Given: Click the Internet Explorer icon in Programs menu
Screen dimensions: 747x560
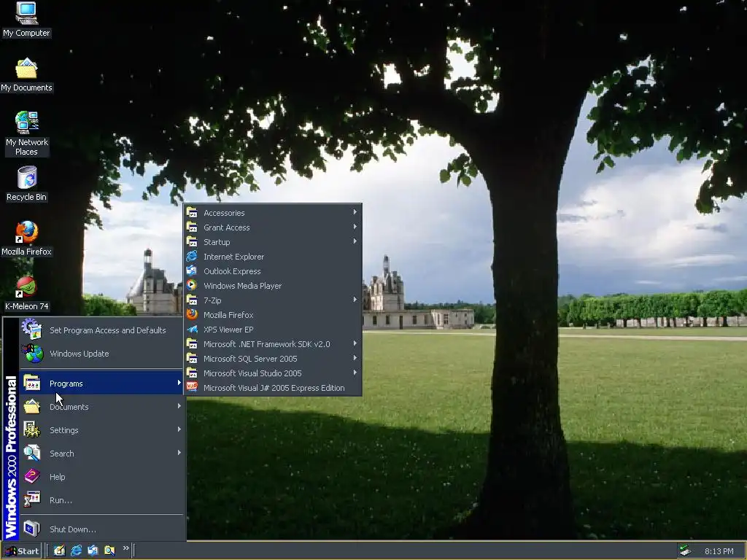Looking at the screenshot, I should coord(192,256).
